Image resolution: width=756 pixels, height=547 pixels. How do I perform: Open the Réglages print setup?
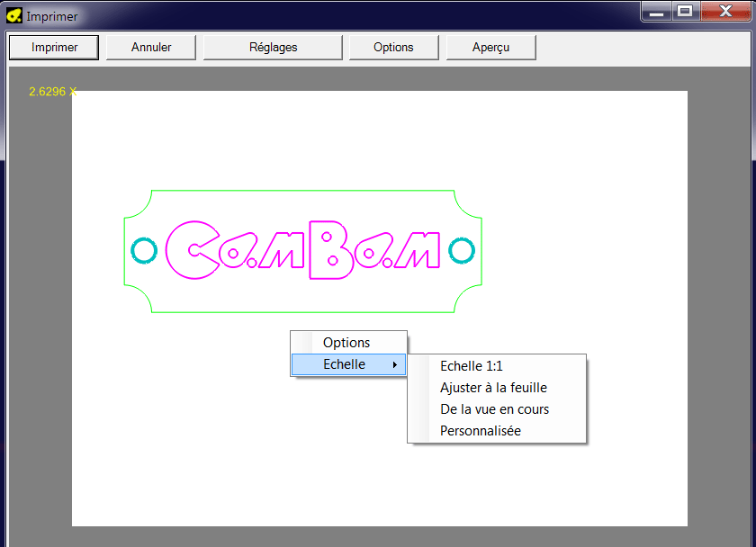point(273,47)
